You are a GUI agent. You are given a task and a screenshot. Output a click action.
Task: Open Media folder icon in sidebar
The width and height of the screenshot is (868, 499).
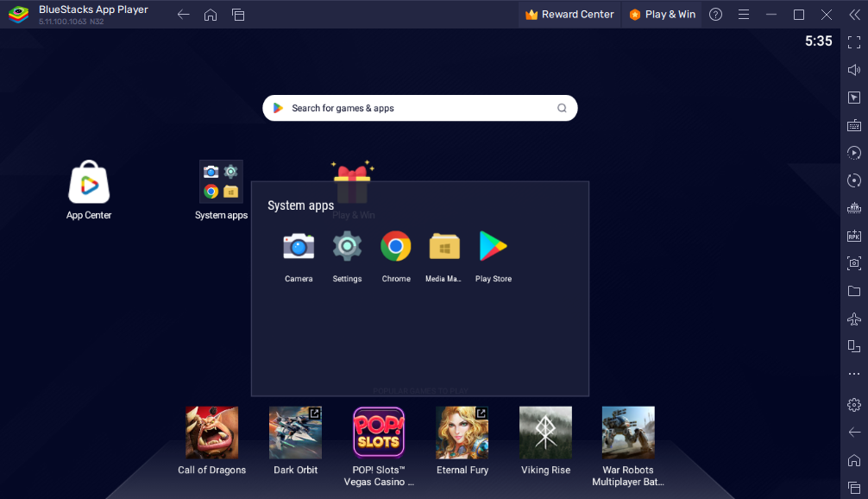tap(854, 291)
